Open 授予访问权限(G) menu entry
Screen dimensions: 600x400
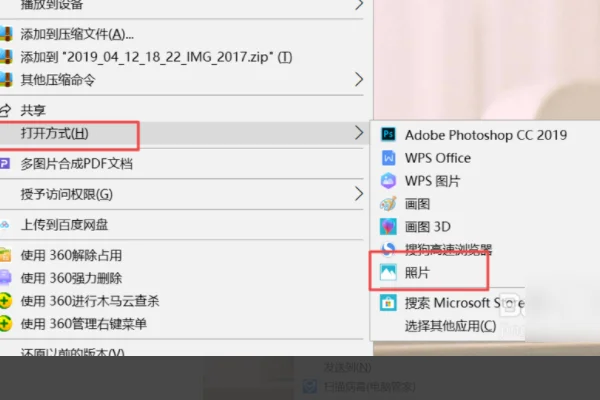point(67,194)
